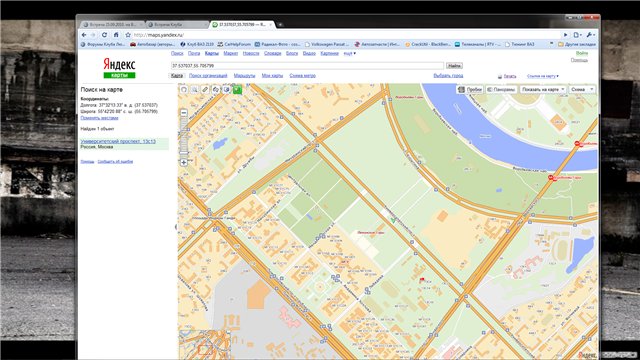Screen dimensions: 640x360
Task: Click the Яндекс Карты logo
Action: click(x=119, y=68)
